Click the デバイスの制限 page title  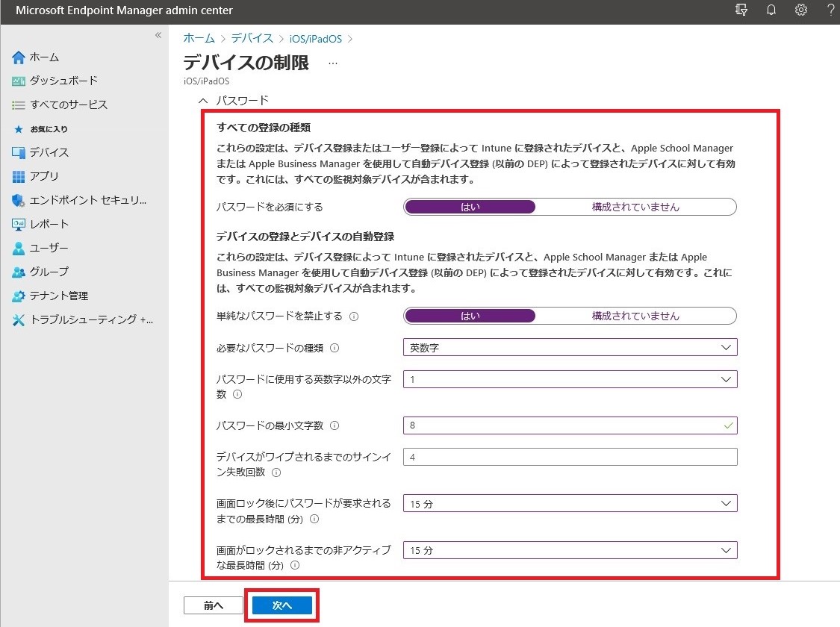point(246,63)
